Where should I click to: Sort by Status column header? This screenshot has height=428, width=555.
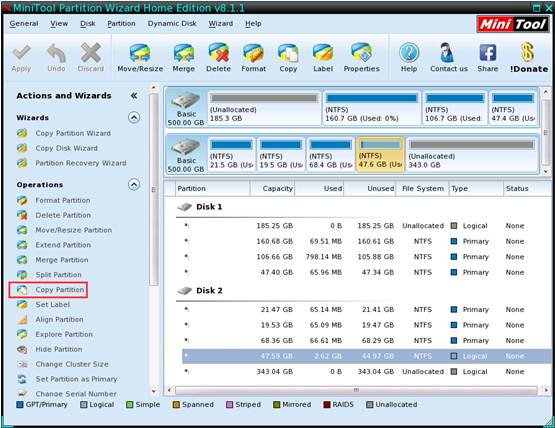click(x=527, y=188)
